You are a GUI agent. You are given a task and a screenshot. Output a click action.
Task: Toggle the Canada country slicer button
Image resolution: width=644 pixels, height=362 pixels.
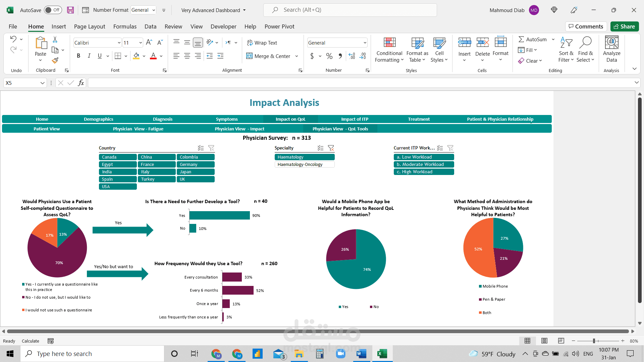tap(118, 157)
